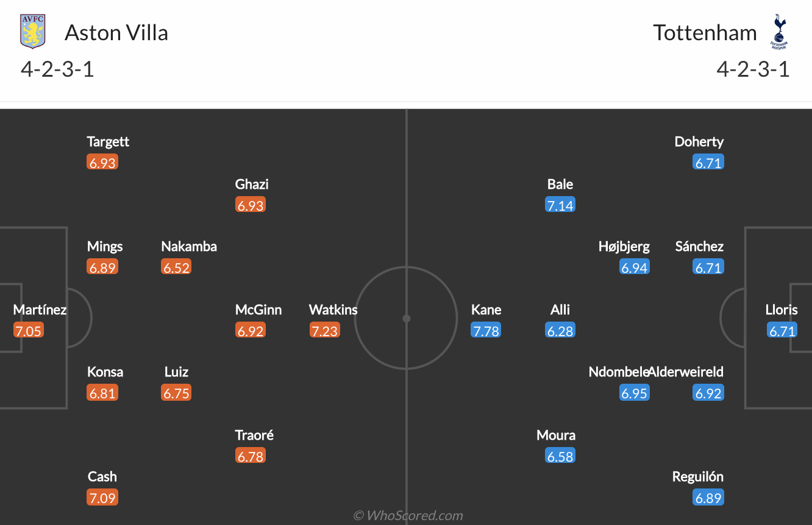Open Bale's player name

(560, 184)
